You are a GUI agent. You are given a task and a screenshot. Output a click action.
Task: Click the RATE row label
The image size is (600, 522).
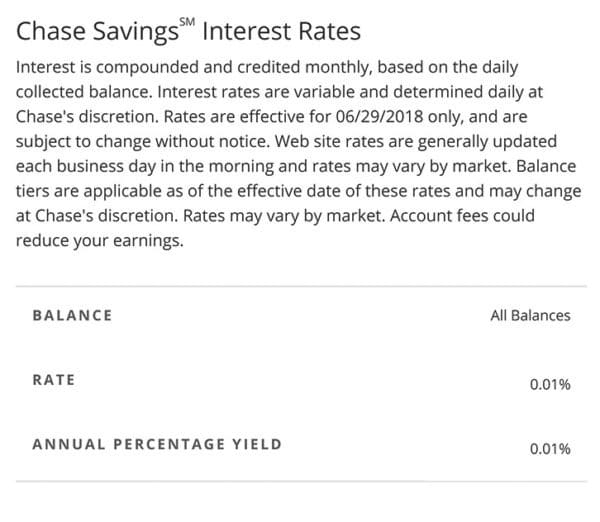tap(54, 380)
